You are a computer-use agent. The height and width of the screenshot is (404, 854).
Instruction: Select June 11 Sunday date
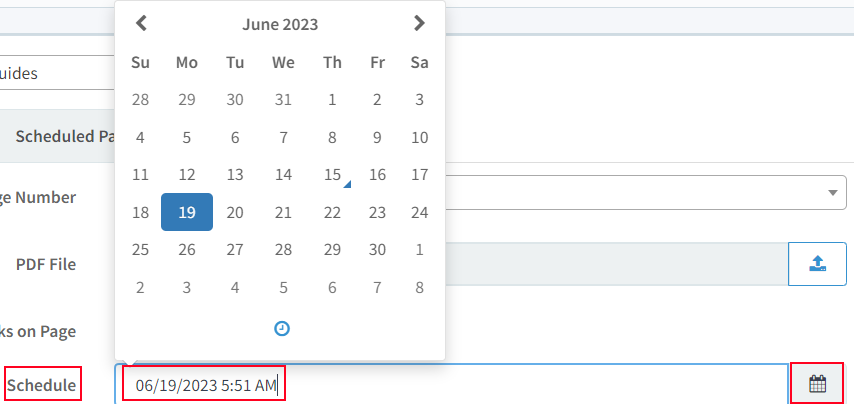[x=141, y=175]
